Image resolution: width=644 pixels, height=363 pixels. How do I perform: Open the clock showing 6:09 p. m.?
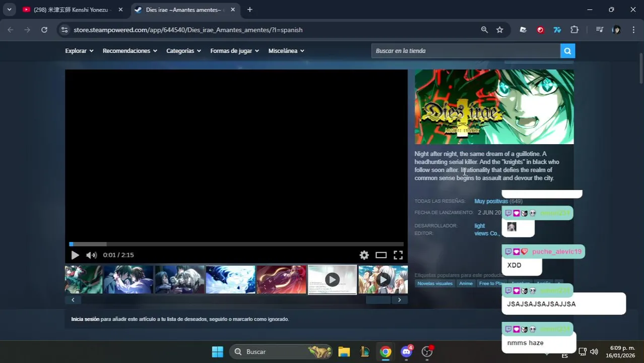pyautogui.click(x=621, y=352)
